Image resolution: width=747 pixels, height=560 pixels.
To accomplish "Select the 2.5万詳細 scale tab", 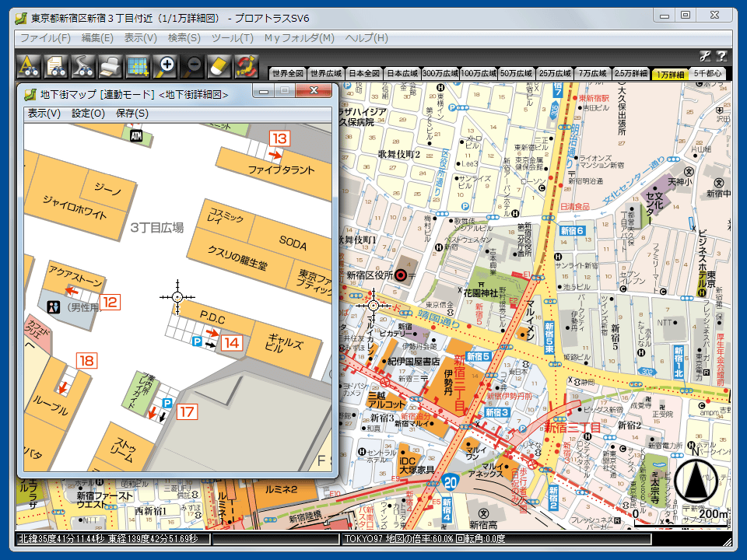I will (x=630, y=74).
